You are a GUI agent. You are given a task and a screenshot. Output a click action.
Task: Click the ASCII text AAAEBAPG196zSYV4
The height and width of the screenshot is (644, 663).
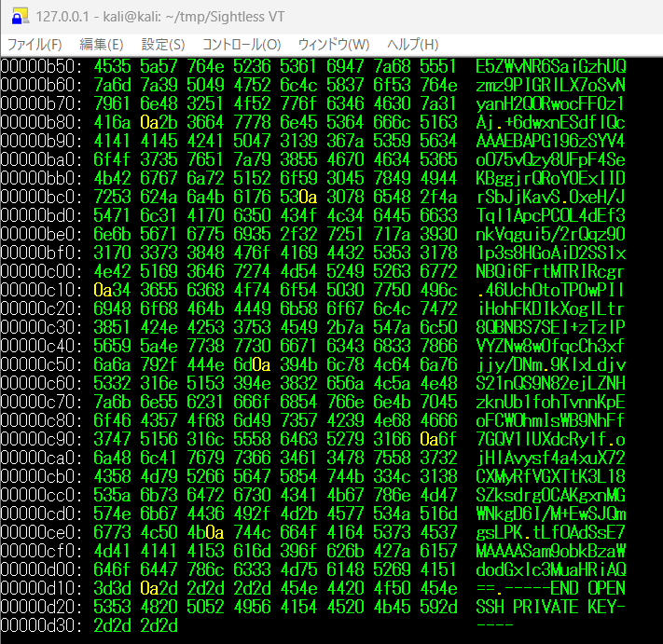(x=550, y=139)
